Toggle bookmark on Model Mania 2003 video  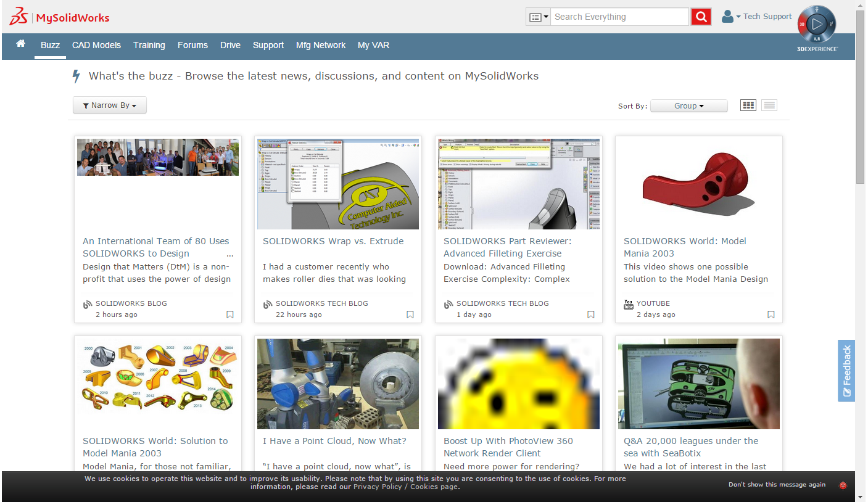tap(771, 315)
